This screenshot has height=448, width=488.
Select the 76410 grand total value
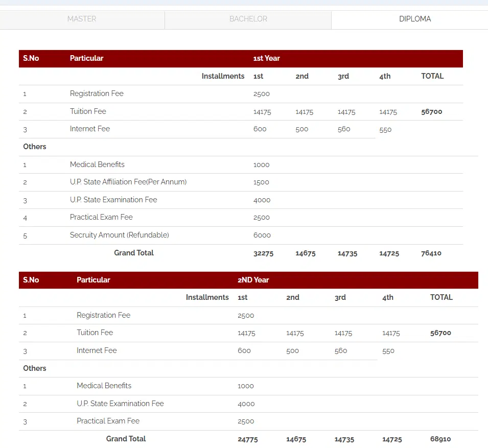(431, 253)
